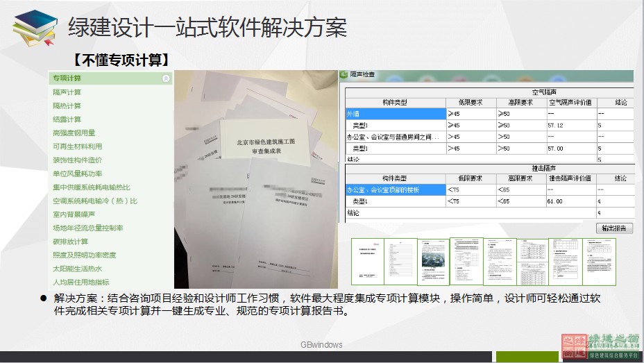Click the 空气声隔声评价值 column header
The height and width of the screenshot is (363, 644).
572,102
